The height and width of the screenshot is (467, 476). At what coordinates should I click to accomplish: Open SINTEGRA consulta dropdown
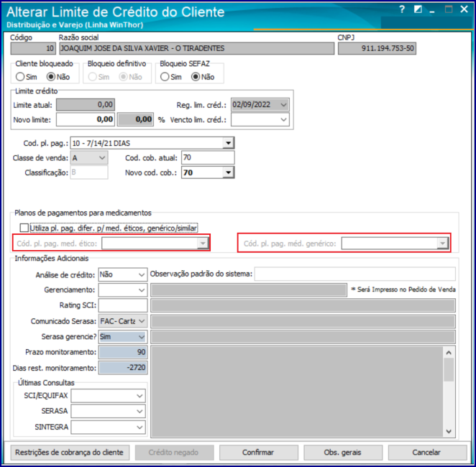click(139, 427)
